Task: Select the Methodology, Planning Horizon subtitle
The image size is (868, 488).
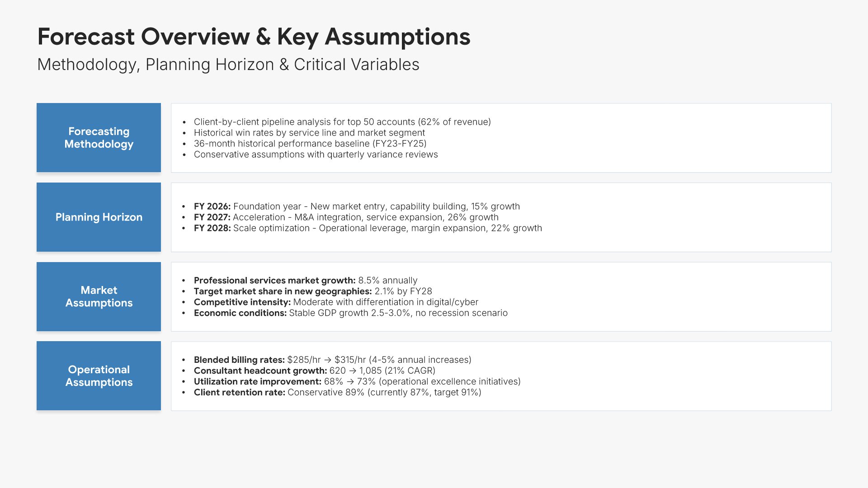Action: click(x=228, y=65)
